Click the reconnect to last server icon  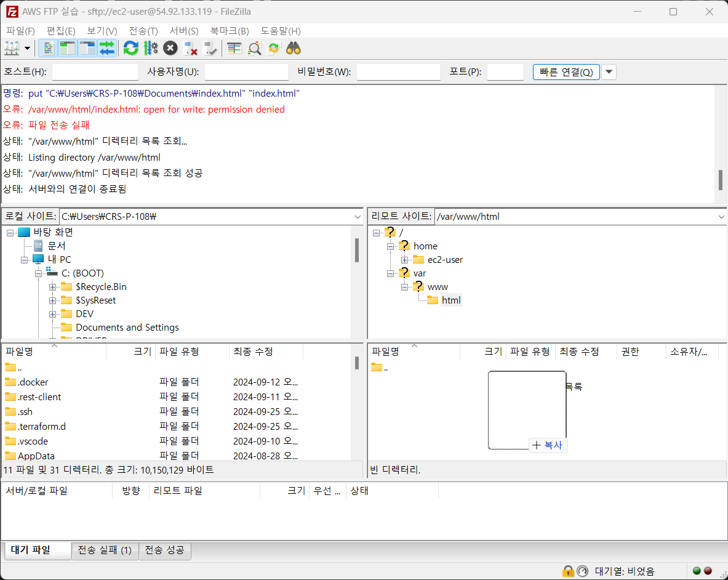(210, 48)
